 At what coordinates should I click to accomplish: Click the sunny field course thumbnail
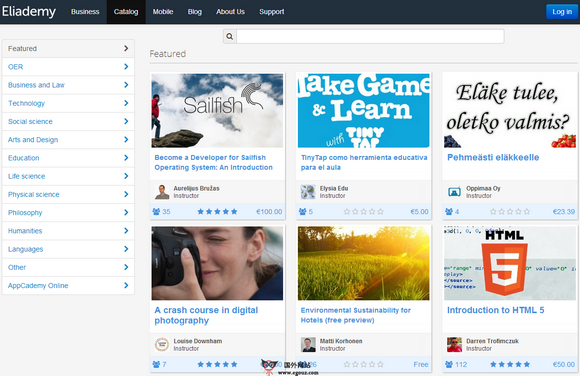364,263
